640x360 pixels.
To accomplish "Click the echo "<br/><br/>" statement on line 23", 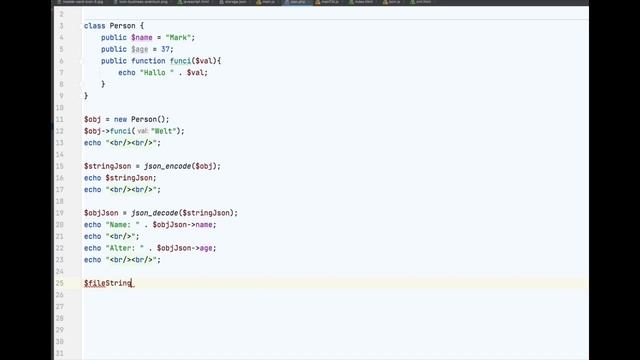I will tap(122, 260).
